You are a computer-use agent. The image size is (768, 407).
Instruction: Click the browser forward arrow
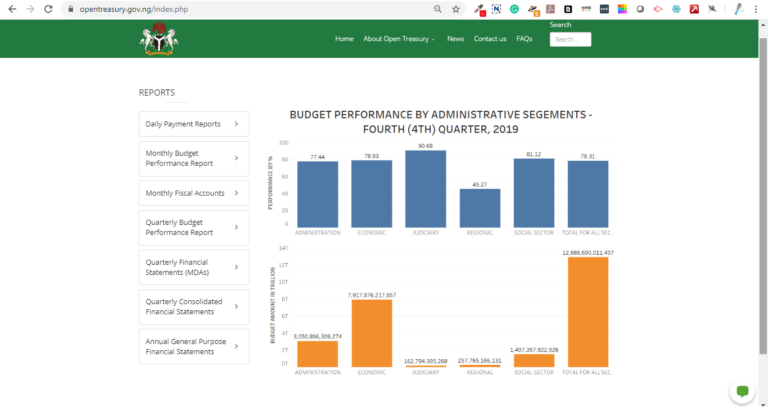point(30,9)
